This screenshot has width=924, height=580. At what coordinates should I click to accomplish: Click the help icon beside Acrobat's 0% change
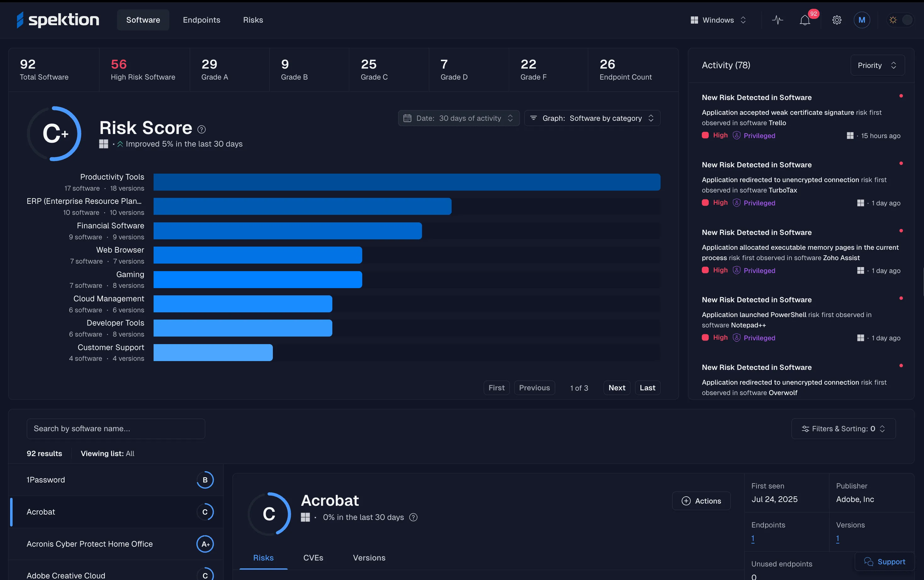tap(413, 517)
